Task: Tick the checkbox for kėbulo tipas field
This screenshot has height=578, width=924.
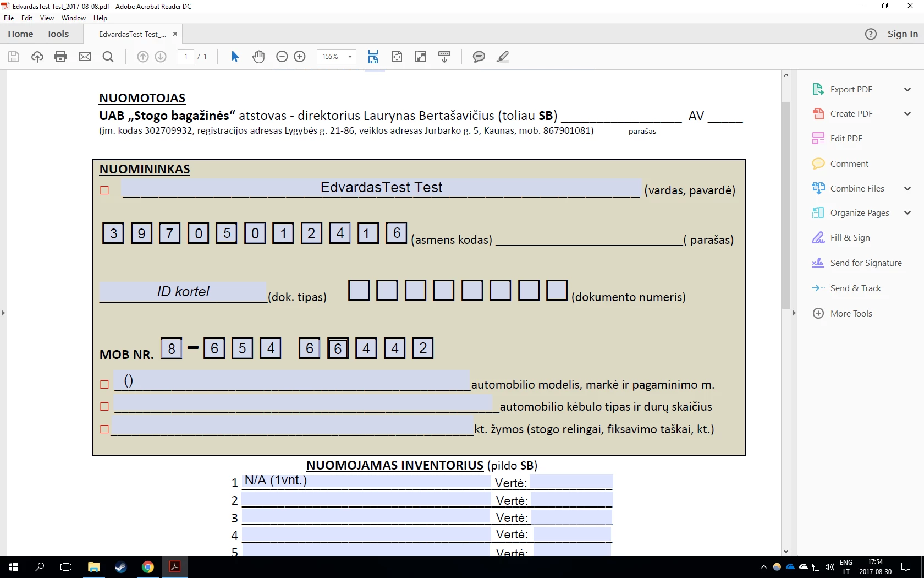Action: click(x=105, y=407)
